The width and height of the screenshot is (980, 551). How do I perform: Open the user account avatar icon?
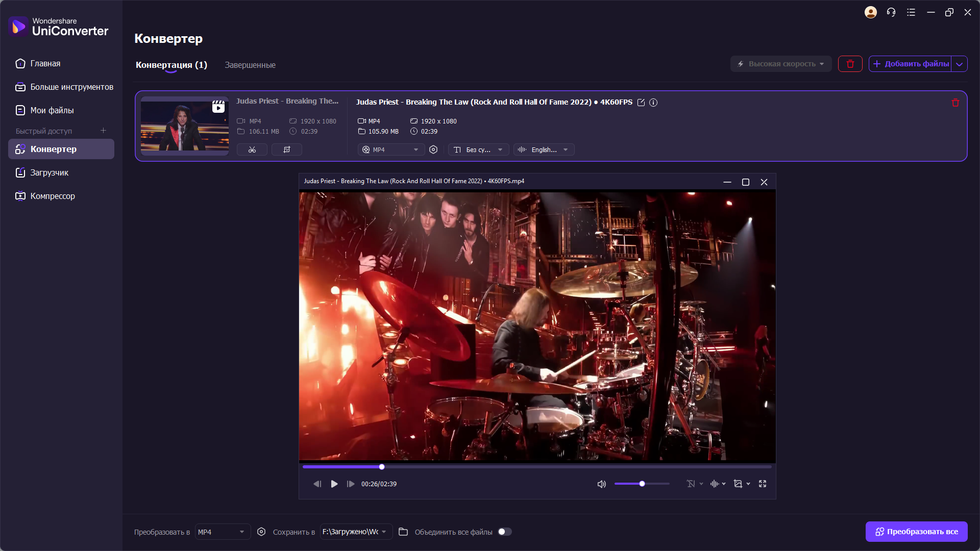point(871,12)
